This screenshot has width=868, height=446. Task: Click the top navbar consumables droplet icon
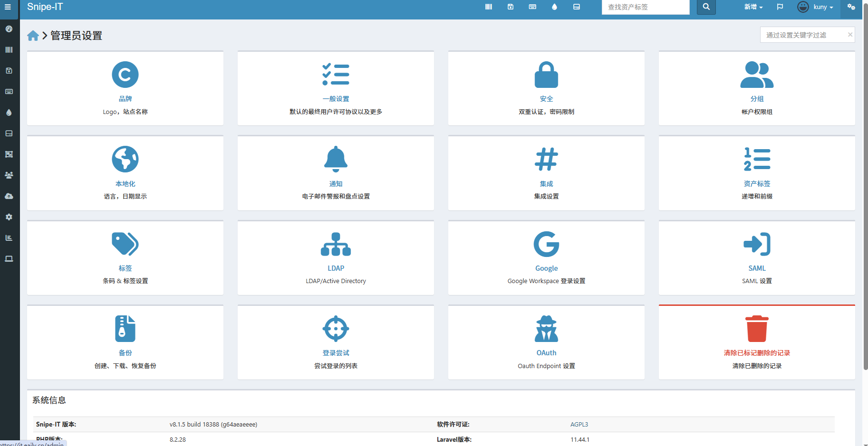(554, 7)
